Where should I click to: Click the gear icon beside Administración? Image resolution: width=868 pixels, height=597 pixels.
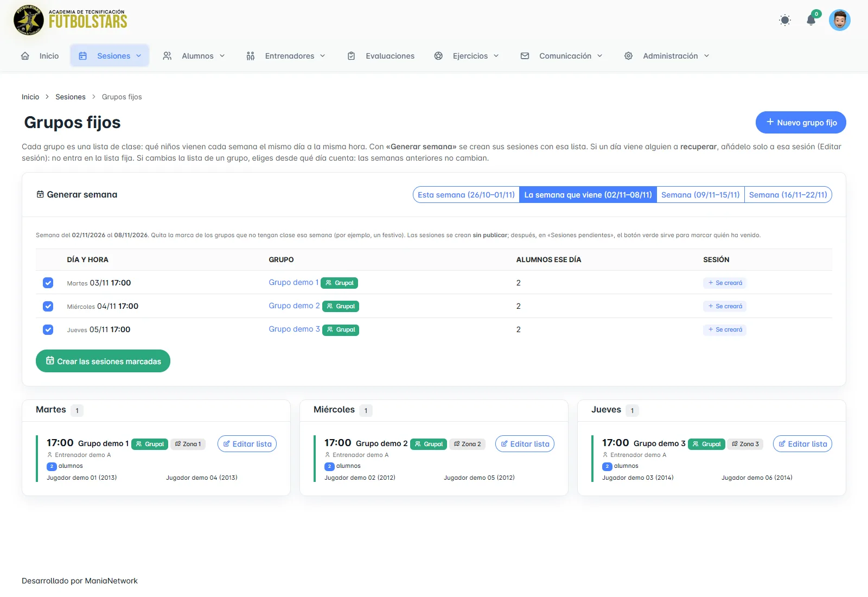628,56
